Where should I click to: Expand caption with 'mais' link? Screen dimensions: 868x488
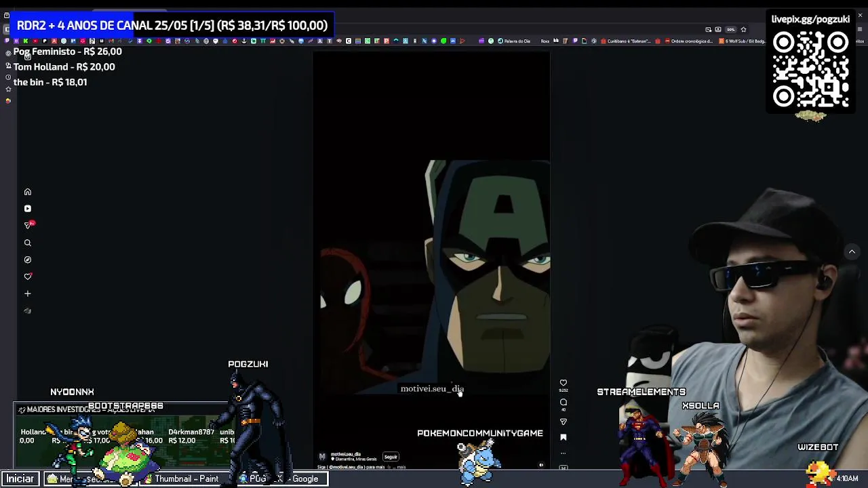[401, 467]
